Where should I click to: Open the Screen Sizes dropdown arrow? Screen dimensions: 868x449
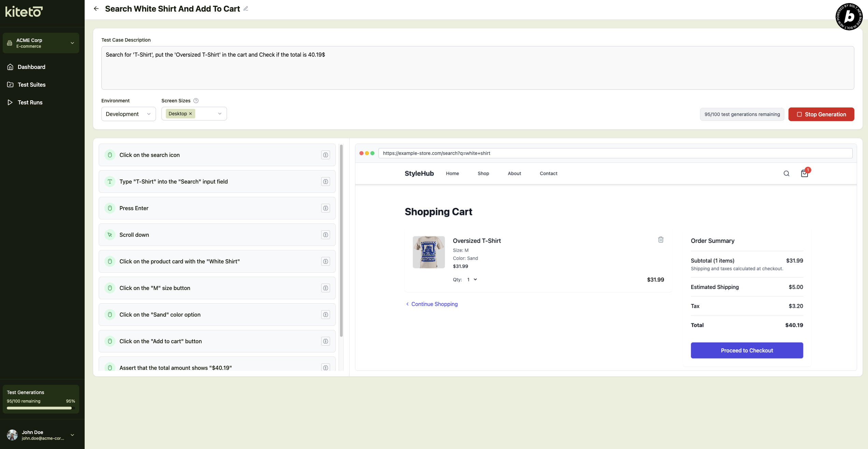[x=220, y=114]
